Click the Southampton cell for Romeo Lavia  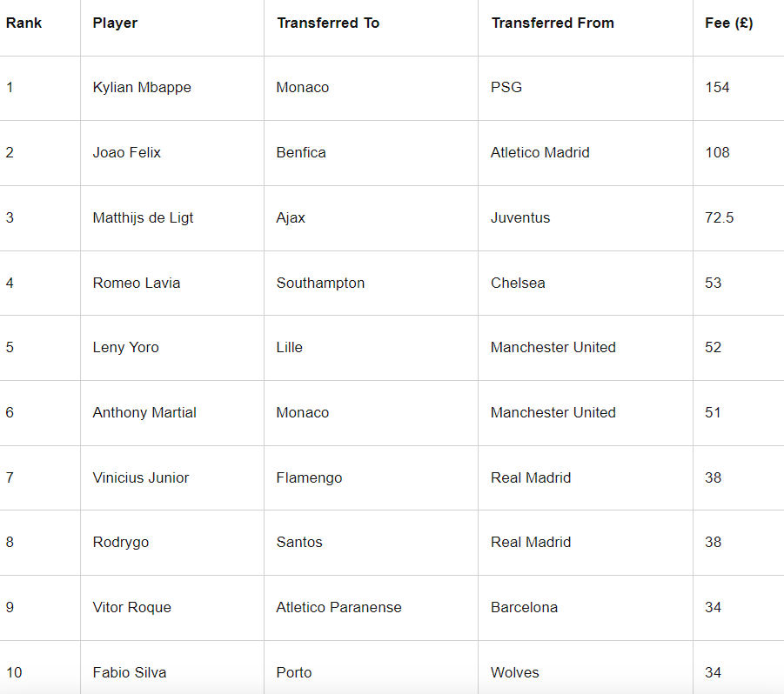point(320,284)
